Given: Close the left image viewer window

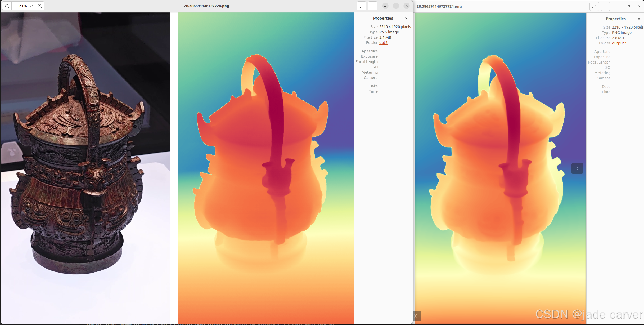Looking at the screenshot, I should click(407, 6).
